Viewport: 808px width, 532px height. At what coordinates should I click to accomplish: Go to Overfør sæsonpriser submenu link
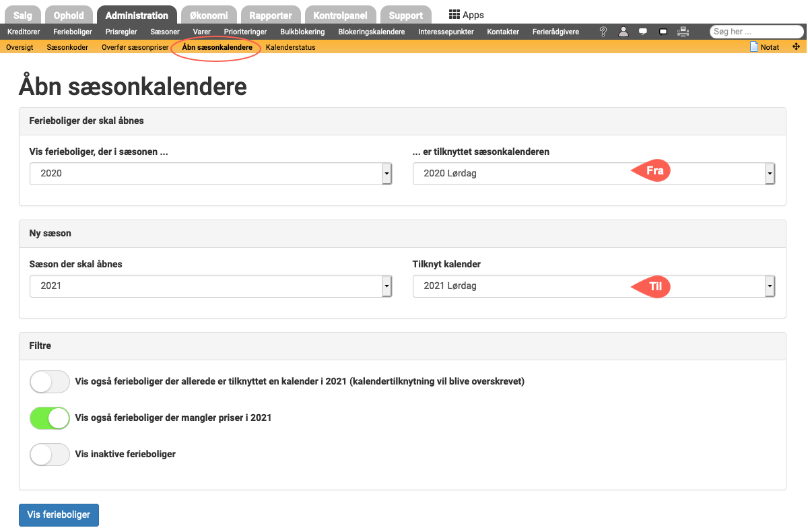[135, 47]
